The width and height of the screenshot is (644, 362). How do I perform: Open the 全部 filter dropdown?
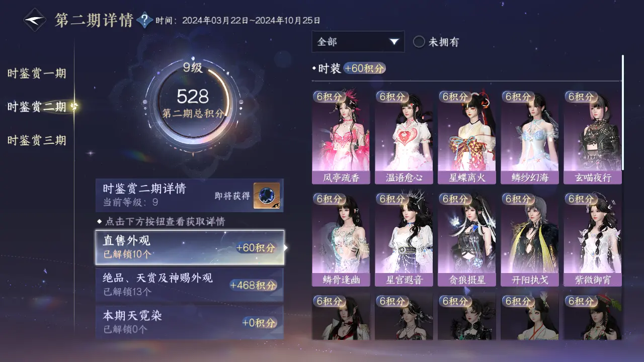click(358, 42)
